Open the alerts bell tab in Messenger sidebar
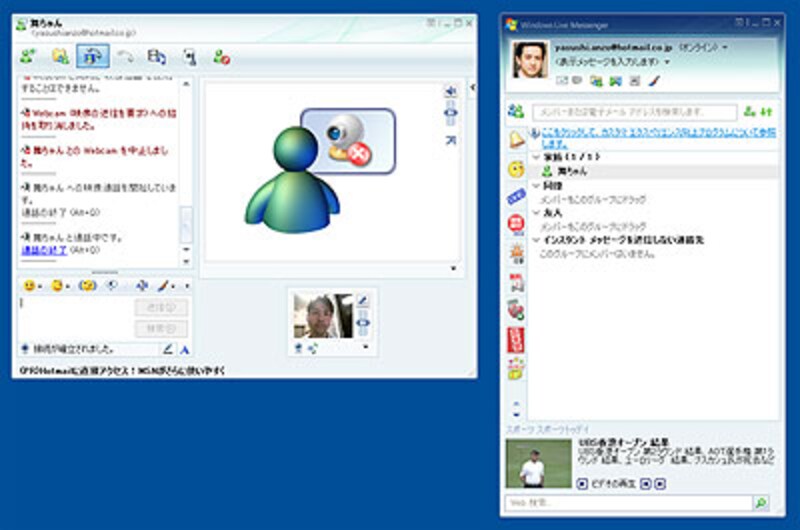 516,139
